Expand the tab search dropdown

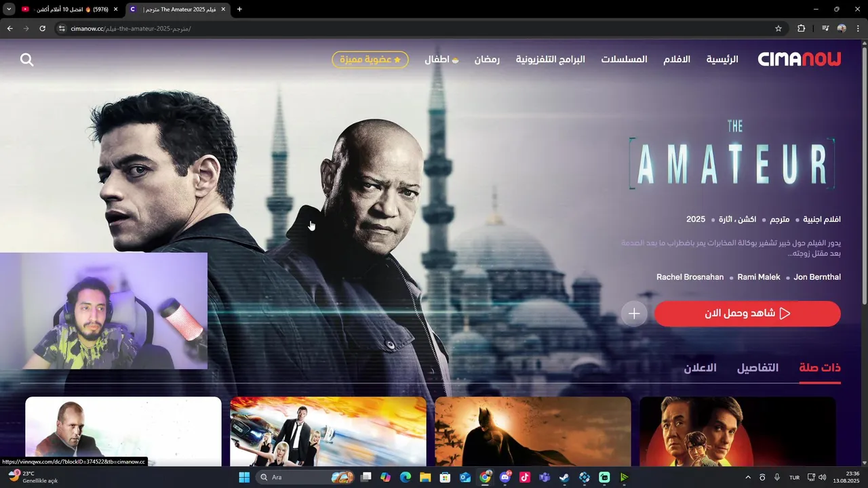coord(9,9)
